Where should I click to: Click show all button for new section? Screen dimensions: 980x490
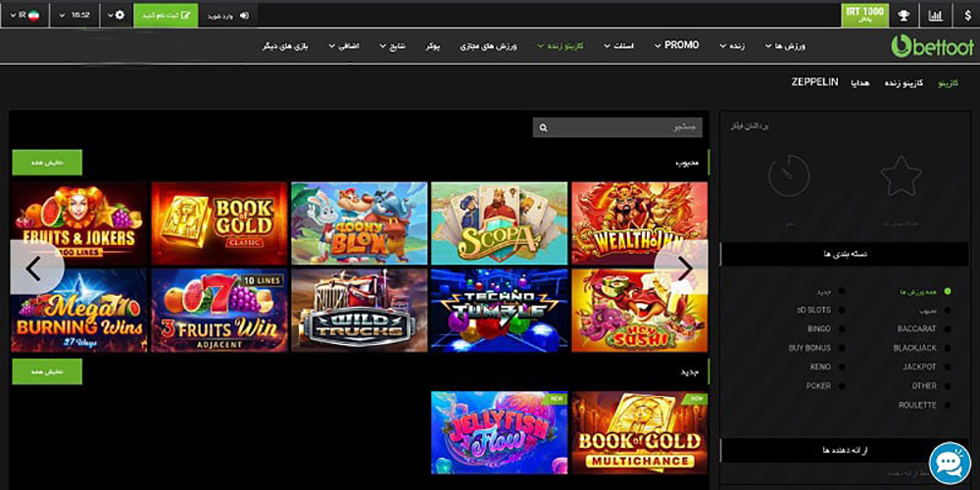pyautogui.click(x=47, y=371)
